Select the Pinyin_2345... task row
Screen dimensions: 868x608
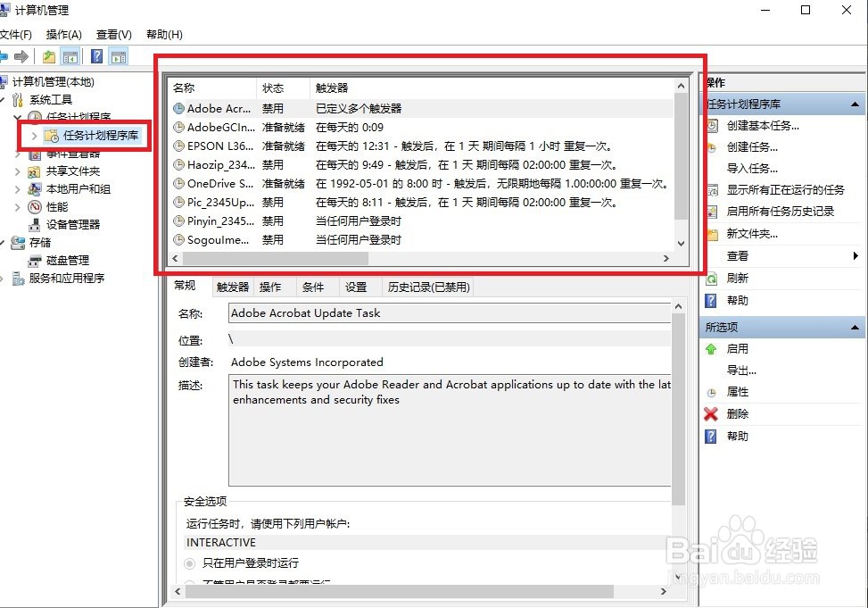[421, 221]
